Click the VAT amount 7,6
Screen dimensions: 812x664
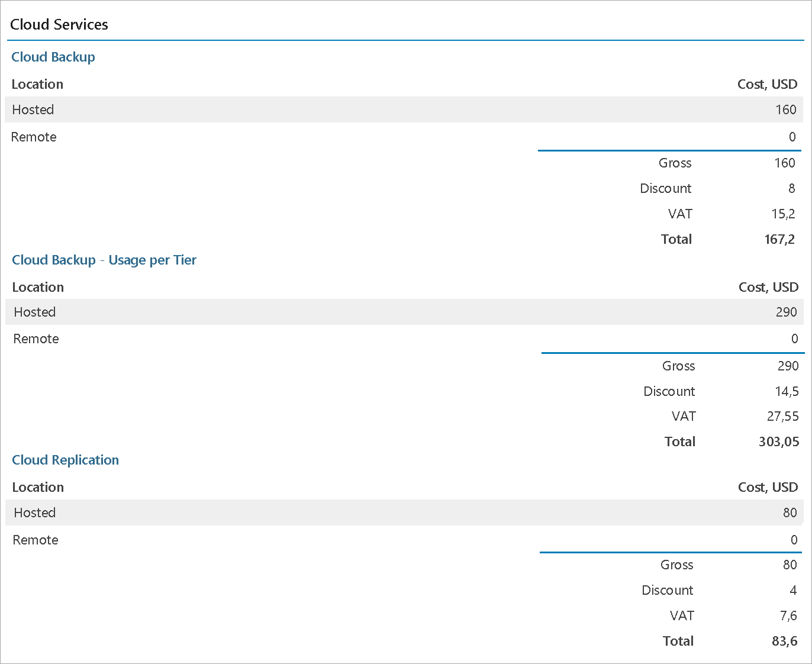coord(788,615)
